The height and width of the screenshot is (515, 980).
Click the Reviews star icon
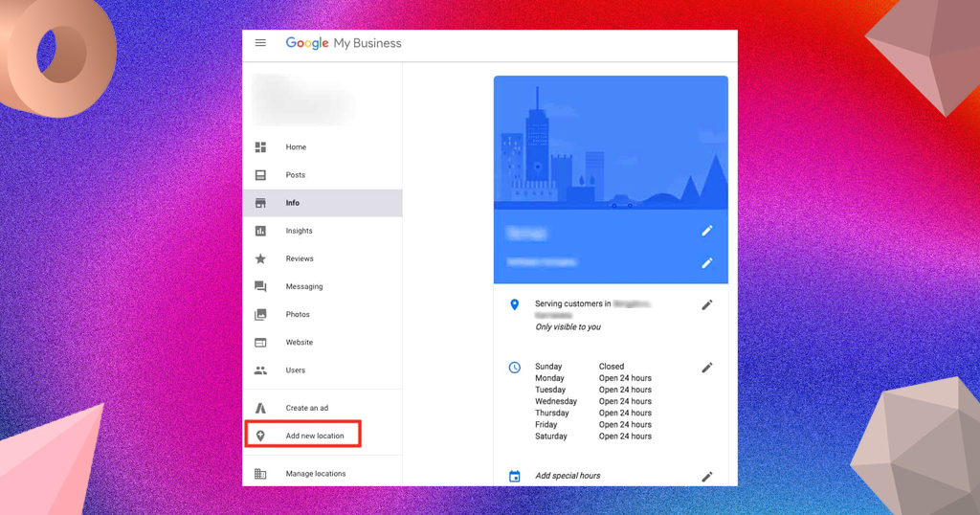[x=260, y=258]
